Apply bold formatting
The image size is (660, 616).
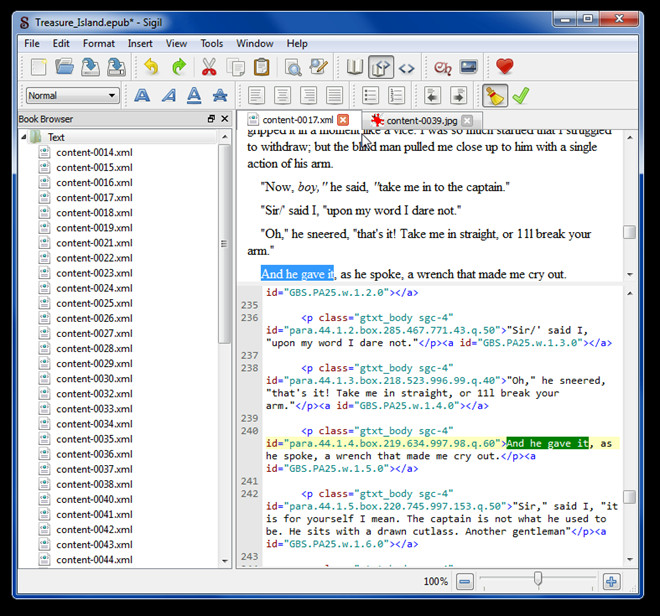[x=142, y=96]
